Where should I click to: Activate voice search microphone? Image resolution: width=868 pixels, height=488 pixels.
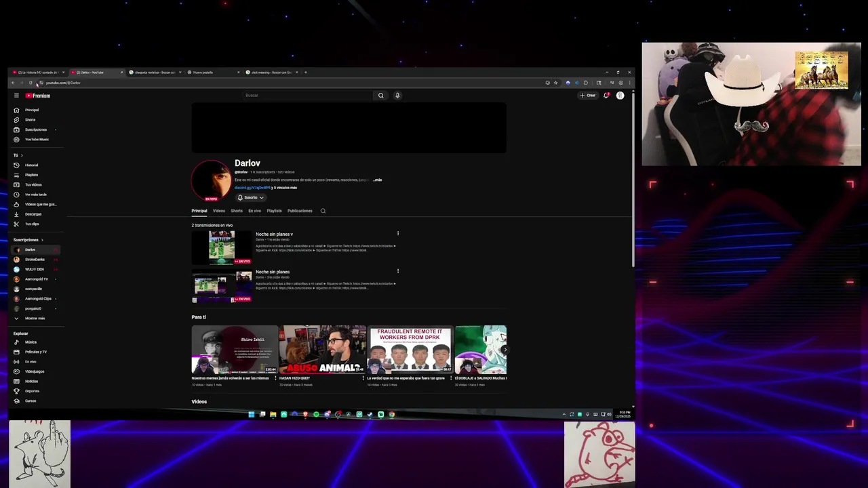[x=397, y=96]
